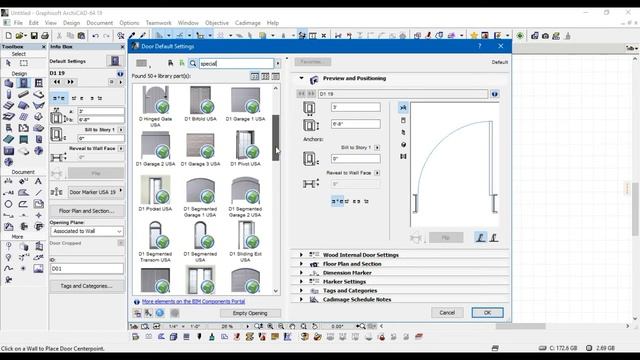This screenshot has width=640, height=360.
Task: Choose the first preview view icon beside door preview
Action: click(x=403, y=107)
